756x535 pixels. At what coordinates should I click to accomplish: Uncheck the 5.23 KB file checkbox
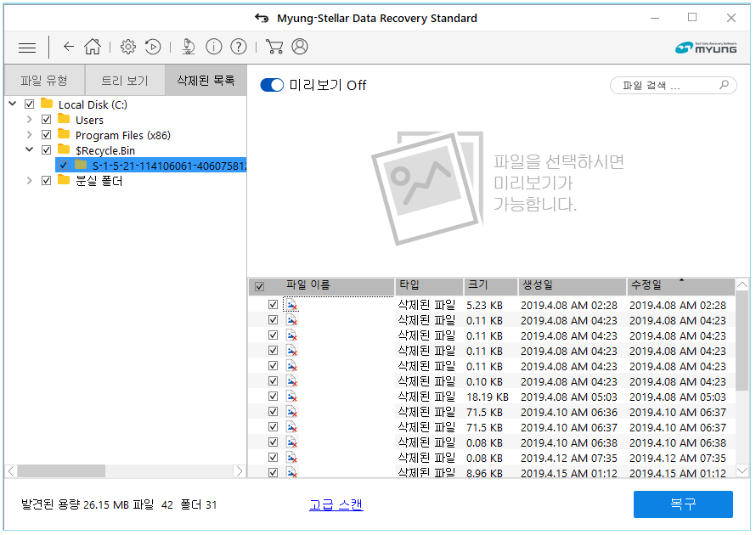(x=273, y=305)
